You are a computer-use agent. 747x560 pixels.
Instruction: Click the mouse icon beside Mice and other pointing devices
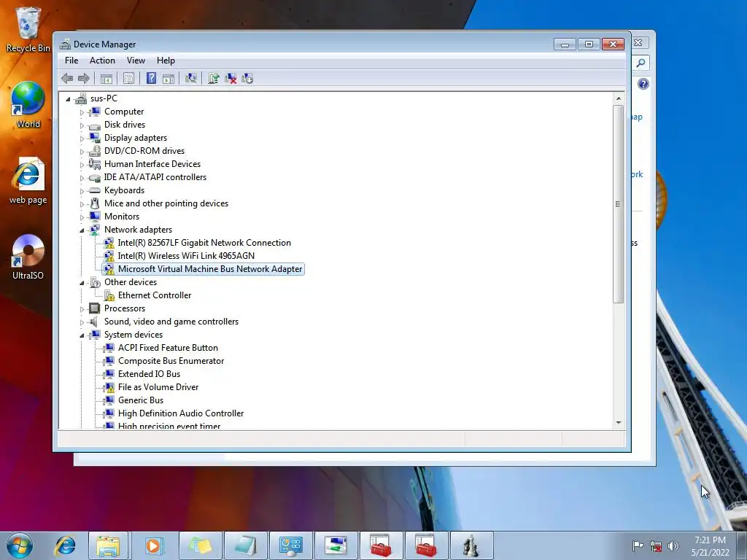tap(95, 203)
